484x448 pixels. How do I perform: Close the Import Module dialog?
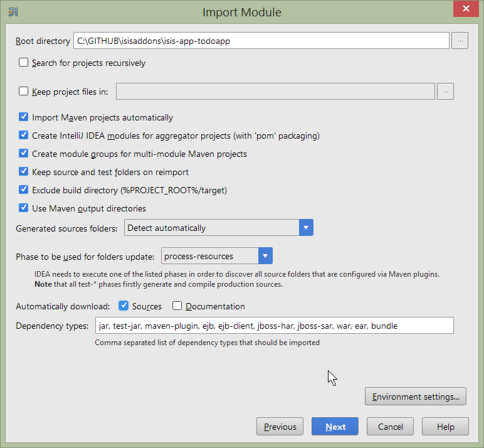coord(465,9)
